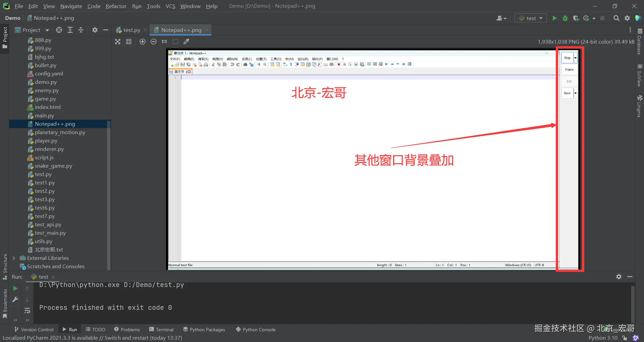Open editor tab options three dots
This screenshot has height=342, width=644.
(630, 30)
